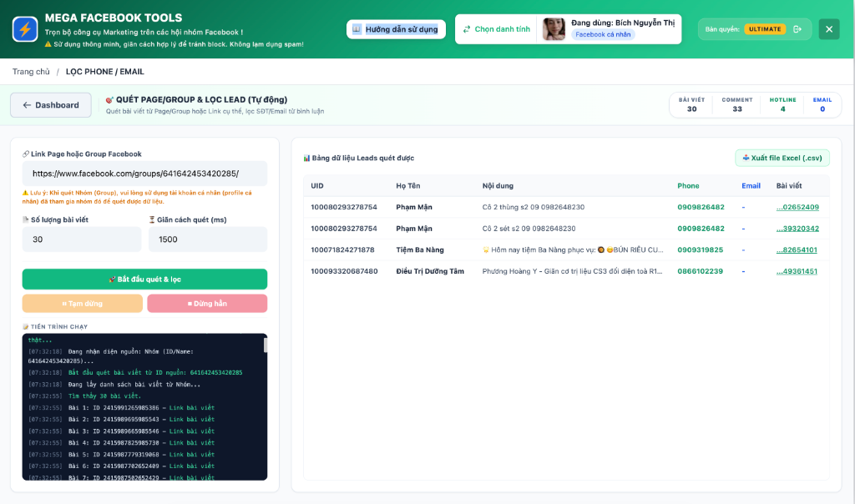Click the Nội dung column header
Image resolution: width=855 pixels, height=504 pixels.
[x=498, y=186]
